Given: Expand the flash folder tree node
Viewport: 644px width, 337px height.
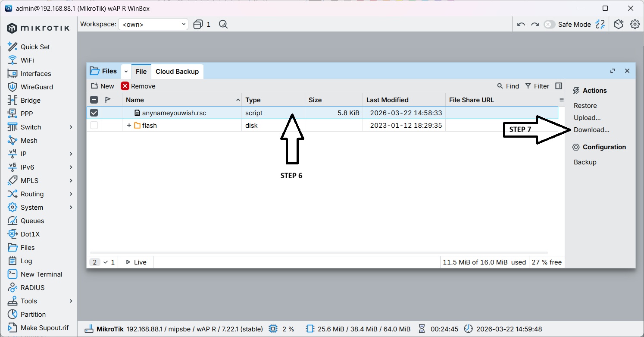Looking at the screenshot, I should click(x=129, y=126).
